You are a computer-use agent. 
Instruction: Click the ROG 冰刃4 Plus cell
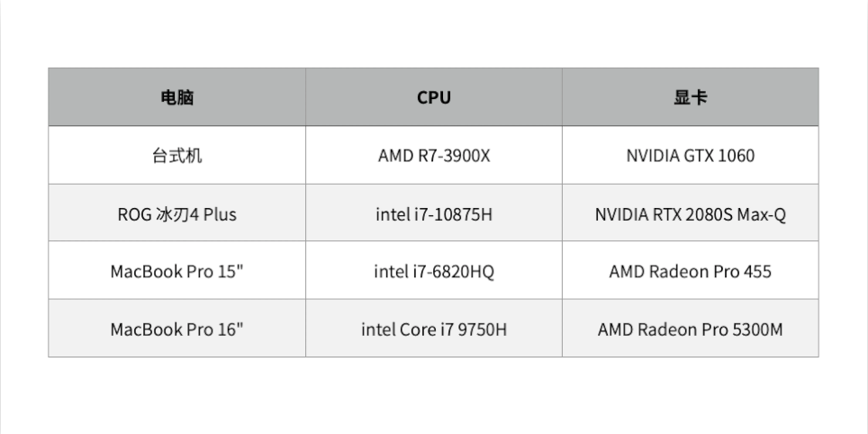(x=176, y=214)
